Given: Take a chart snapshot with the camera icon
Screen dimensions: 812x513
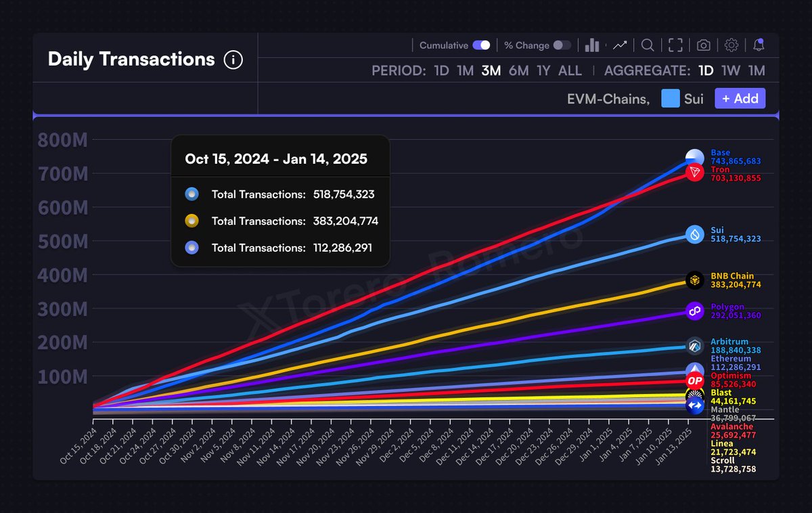Looking at the screenshot, I should 703,45.
